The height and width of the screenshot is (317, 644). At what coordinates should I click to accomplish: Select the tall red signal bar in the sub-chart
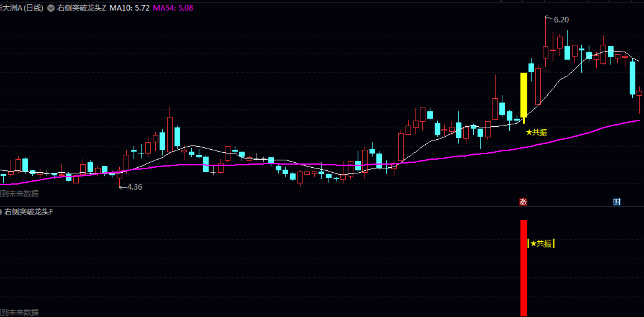524,268
